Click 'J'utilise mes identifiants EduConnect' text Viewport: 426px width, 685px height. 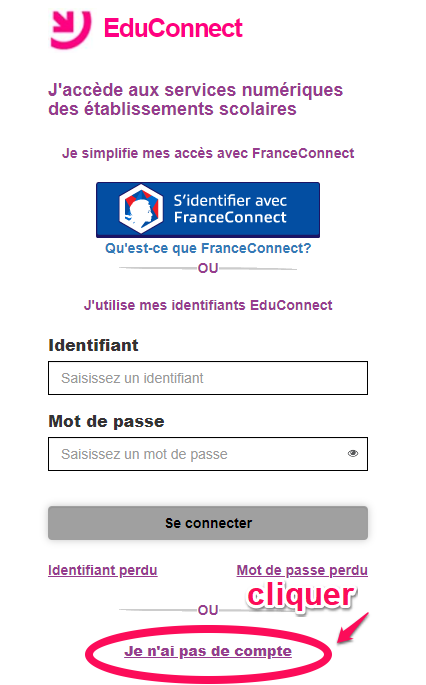(208, 305)
